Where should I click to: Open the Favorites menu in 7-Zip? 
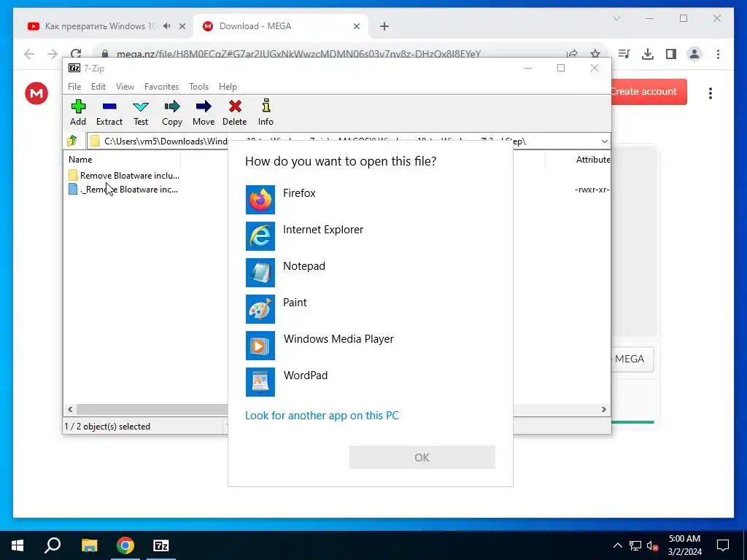tap(161, 87)
